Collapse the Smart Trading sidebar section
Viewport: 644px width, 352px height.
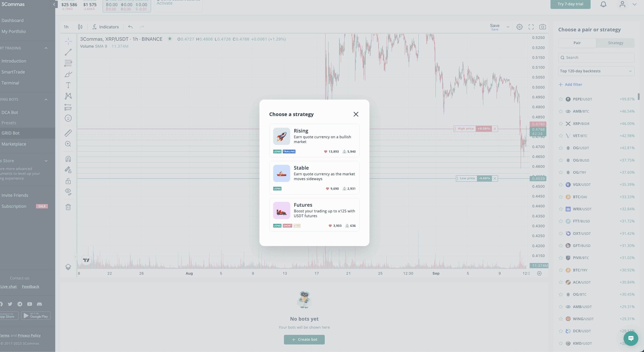pyautogui.click(x=46, y=48)
